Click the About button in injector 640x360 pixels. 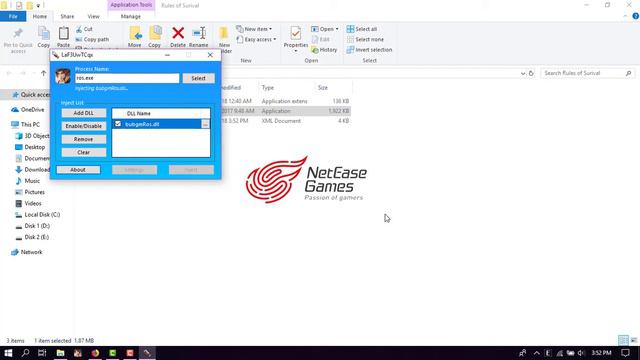(x=78, y=170)
